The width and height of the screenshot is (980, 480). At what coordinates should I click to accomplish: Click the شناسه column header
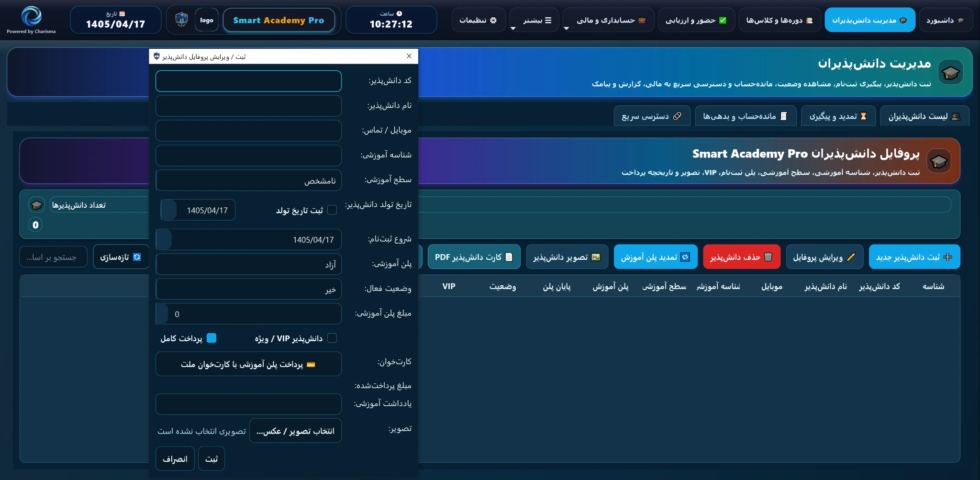933,286
